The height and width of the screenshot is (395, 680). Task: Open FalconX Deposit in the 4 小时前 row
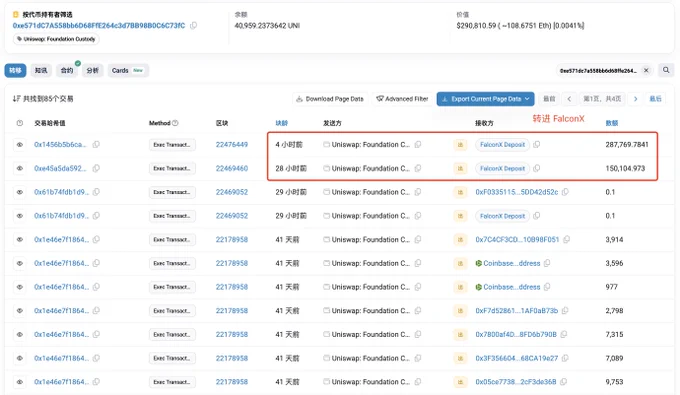(502, 144)
